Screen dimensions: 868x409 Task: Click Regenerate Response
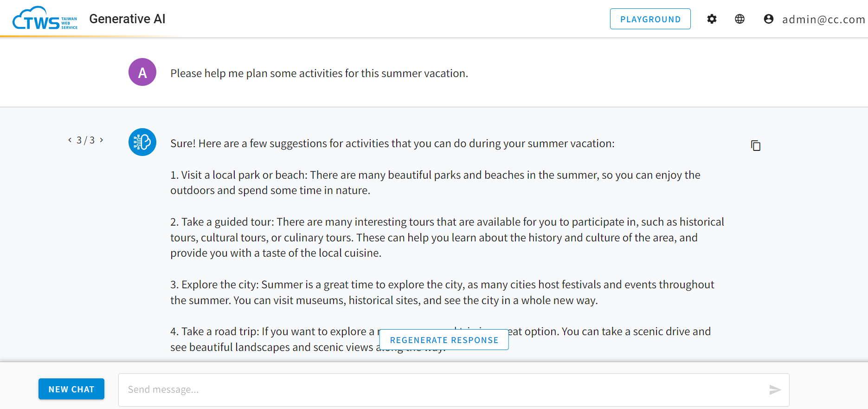[444, 340]
